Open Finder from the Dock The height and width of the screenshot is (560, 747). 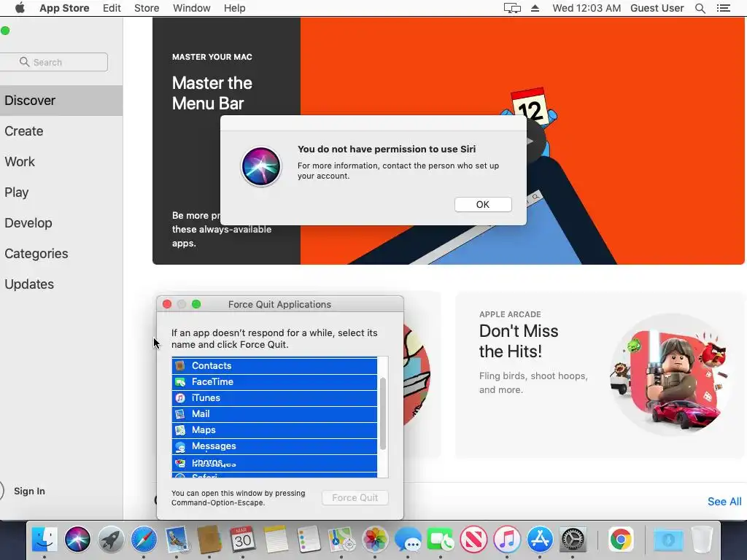click(x=44, y=540)
